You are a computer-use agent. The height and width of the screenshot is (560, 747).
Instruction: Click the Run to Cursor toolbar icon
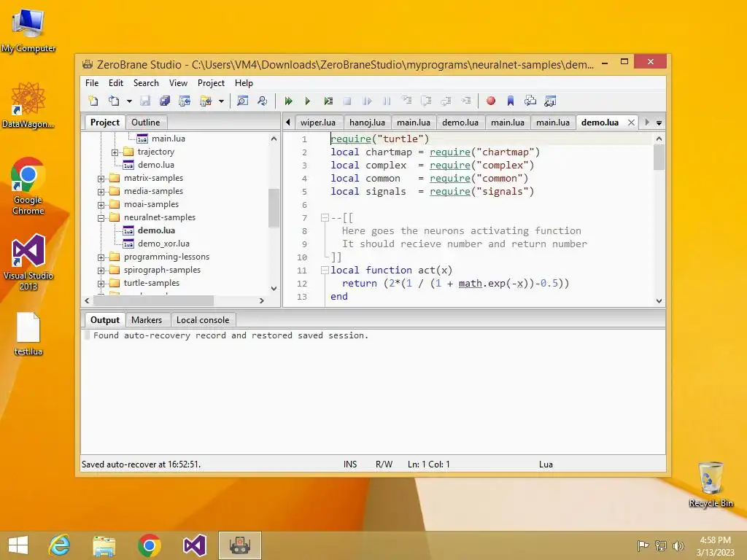tap(466, 101)
